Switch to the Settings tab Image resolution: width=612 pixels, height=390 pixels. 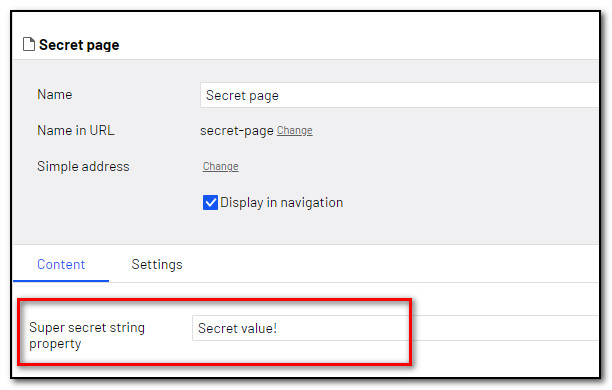157,264
